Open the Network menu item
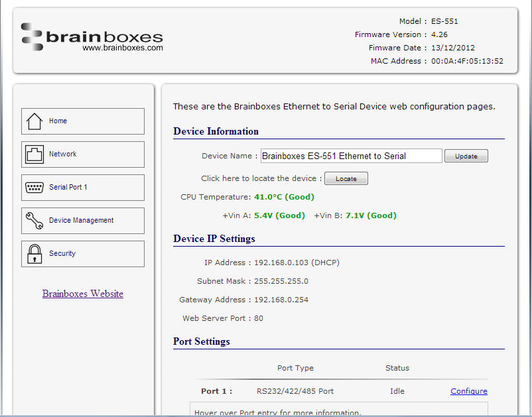Image resolution: width=532 pixels, height=417 pixels. (x=83, y=154)
